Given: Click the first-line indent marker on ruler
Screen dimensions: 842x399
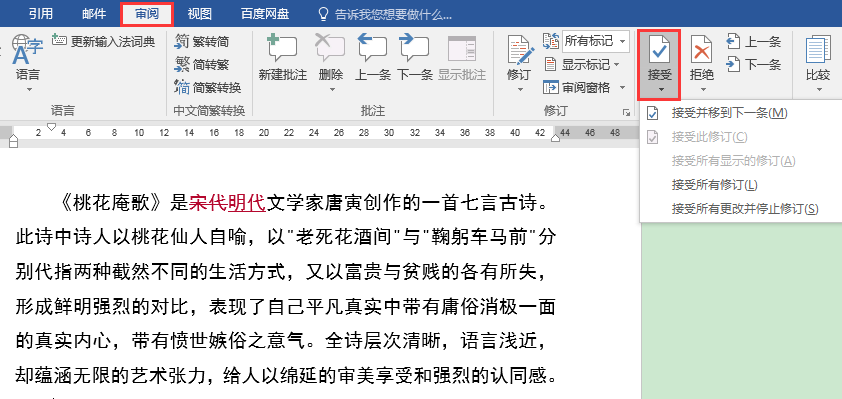Looking at the screenshot, I should point(51,127).
